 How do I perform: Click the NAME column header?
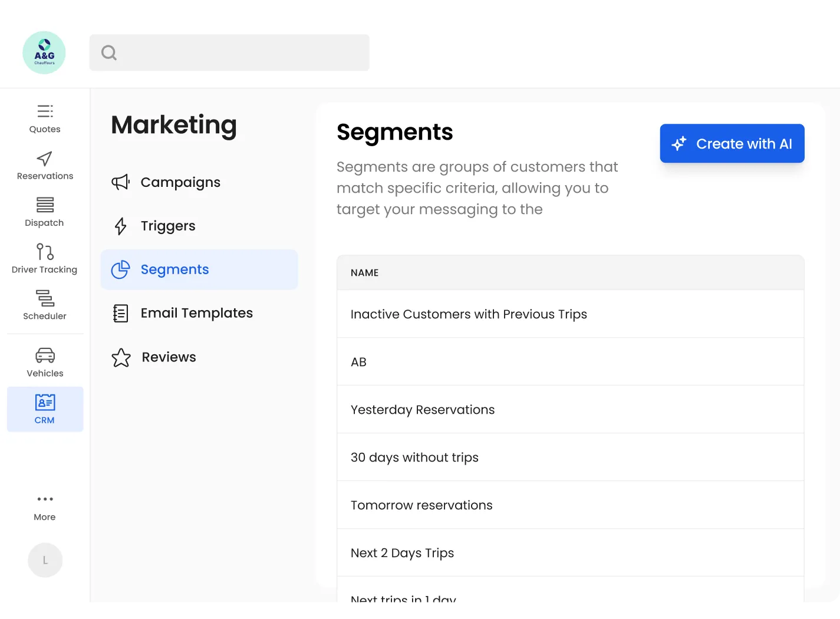pos(364,273)
